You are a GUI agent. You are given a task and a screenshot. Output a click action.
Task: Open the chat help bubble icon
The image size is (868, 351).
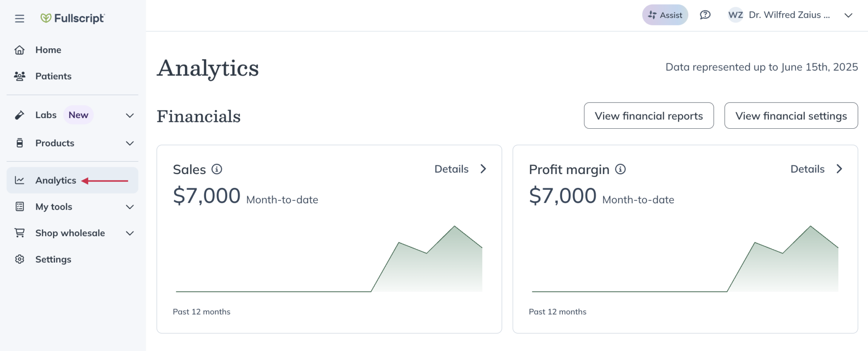(705, 15)
